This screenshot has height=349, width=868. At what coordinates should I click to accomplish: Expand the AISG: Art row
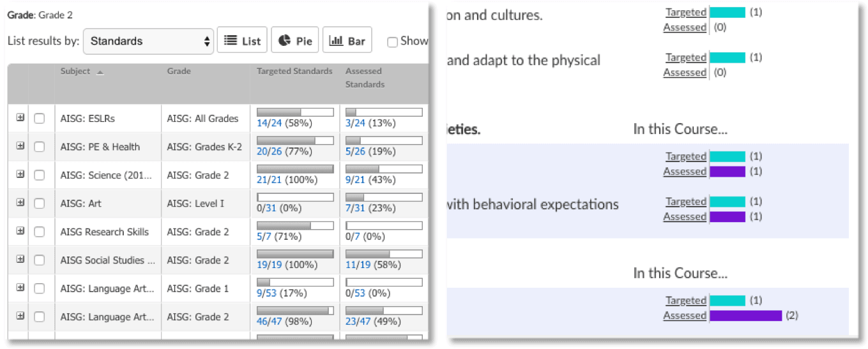(x=20, y=203)
